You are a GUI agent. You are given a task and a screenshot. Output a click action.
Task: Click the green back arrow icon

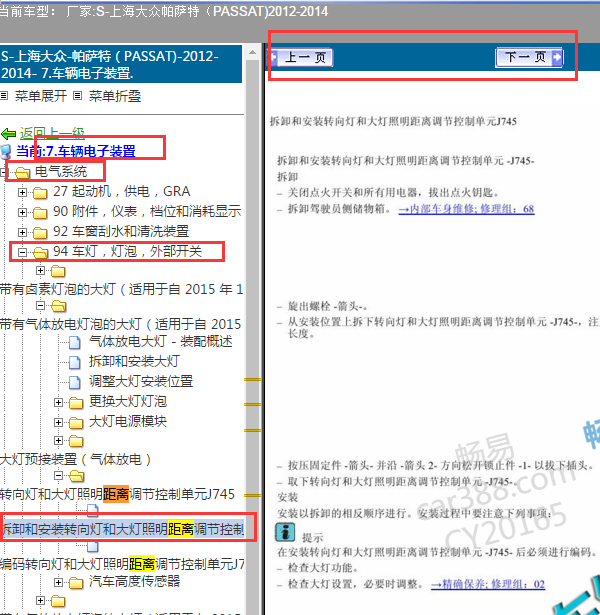click(9, 134)
